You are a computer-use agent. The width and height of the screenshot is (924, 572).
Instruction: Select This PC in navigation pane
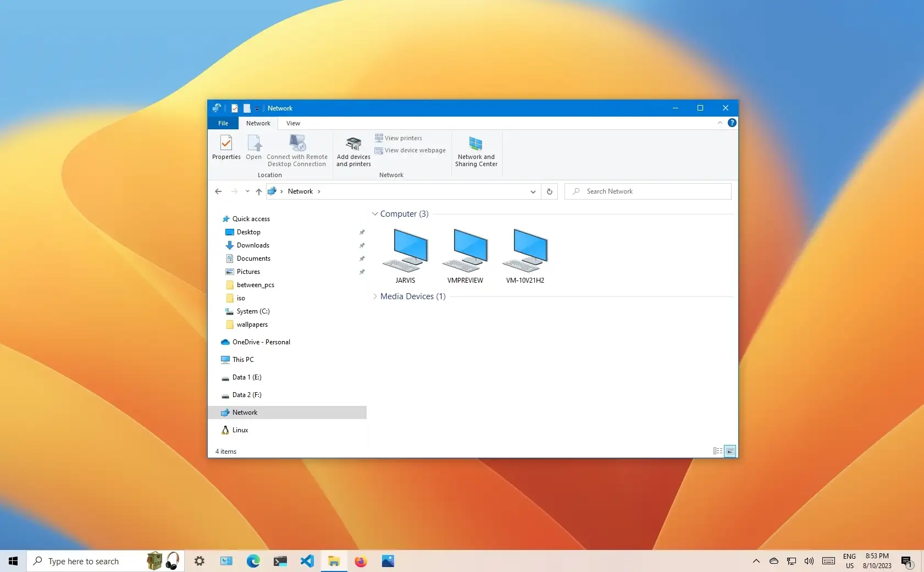tap(237, 360)
